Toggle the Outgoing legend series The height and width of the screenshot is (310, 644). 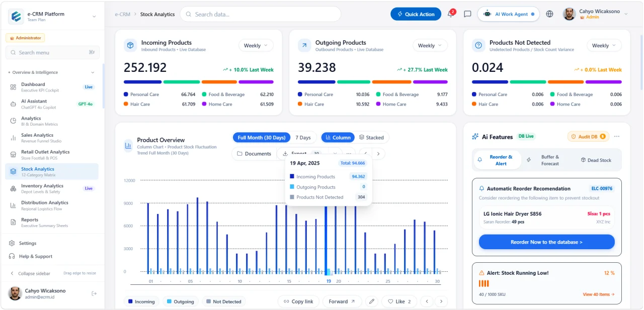click(180, 301)
